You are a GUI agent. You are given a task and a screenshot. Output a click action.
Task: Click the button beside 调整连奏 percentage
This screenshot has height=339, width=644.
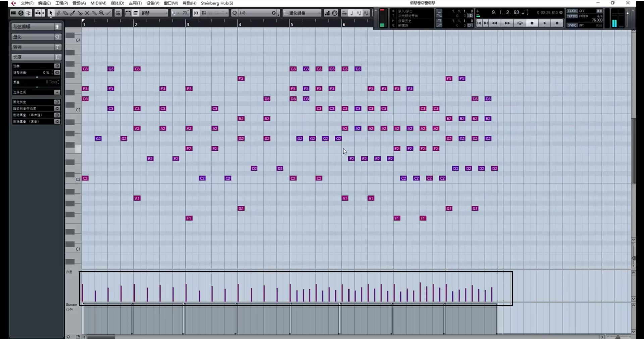(x=57, y=72)
